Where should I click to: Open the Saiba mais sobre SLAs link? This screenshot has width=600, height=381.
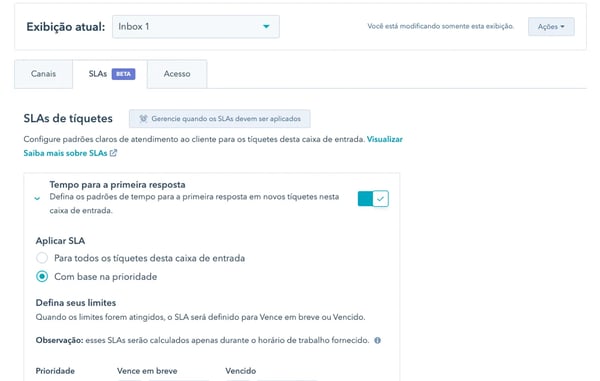pos(65,153)
